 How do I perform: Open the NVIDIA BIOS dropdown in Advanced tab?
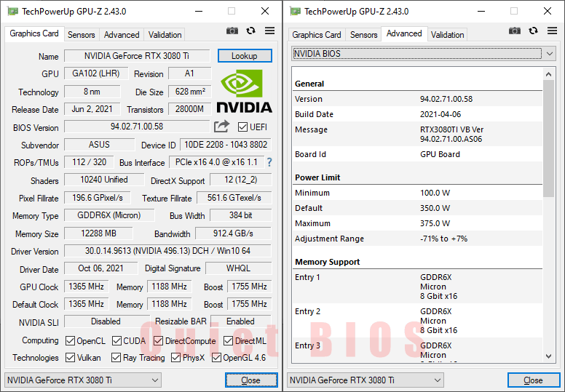click(x=423, y=54)
